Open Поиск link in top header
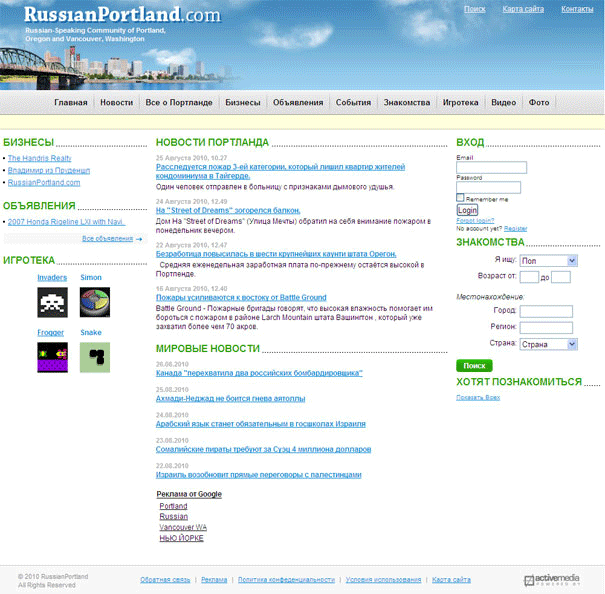This screenshot has height=594, width=605. tap(475, 9)
